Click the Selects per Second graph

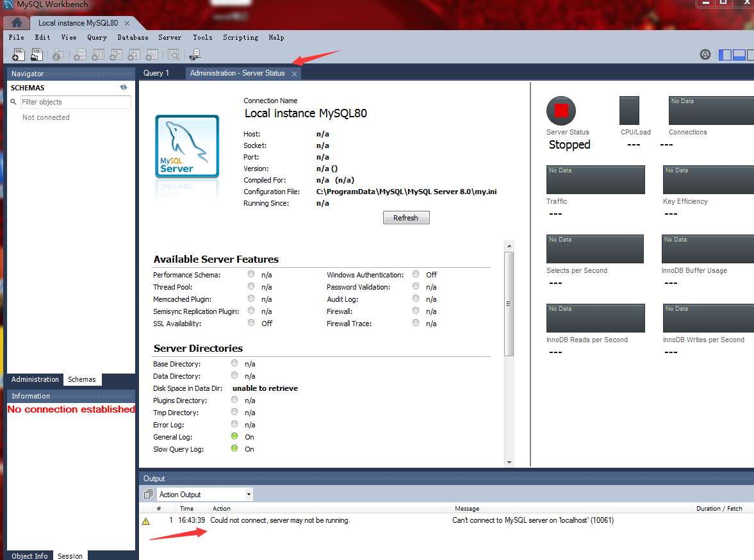(595, 249)
